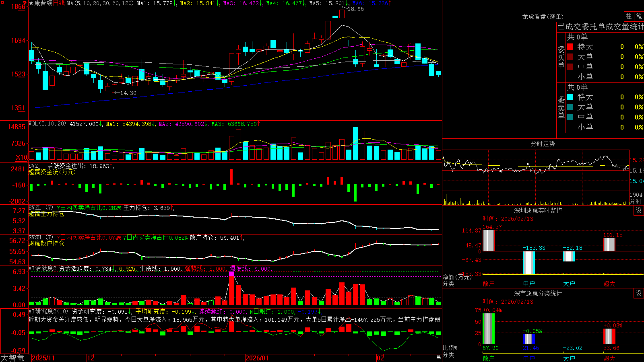Click the 超大 bar in 分类统计 chart
This screenshot has height=362, width=644.
[609, 336]
